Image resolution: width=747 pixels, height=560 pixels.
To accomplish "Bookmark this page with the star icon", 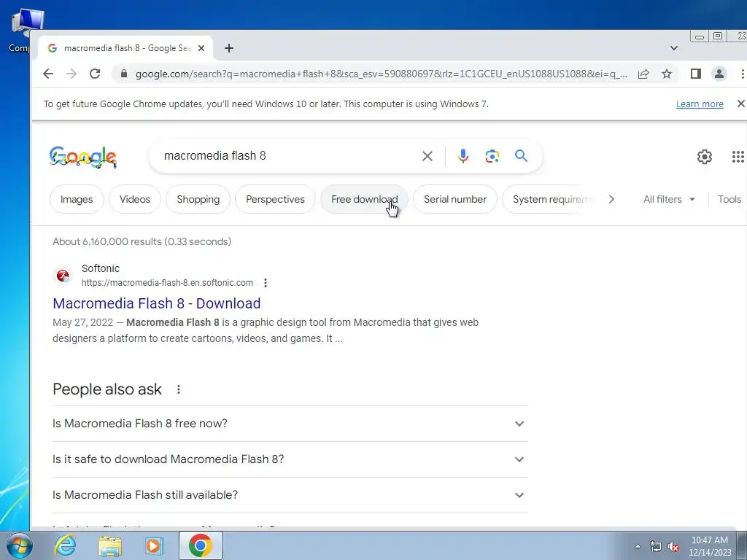I will point(667,74).
